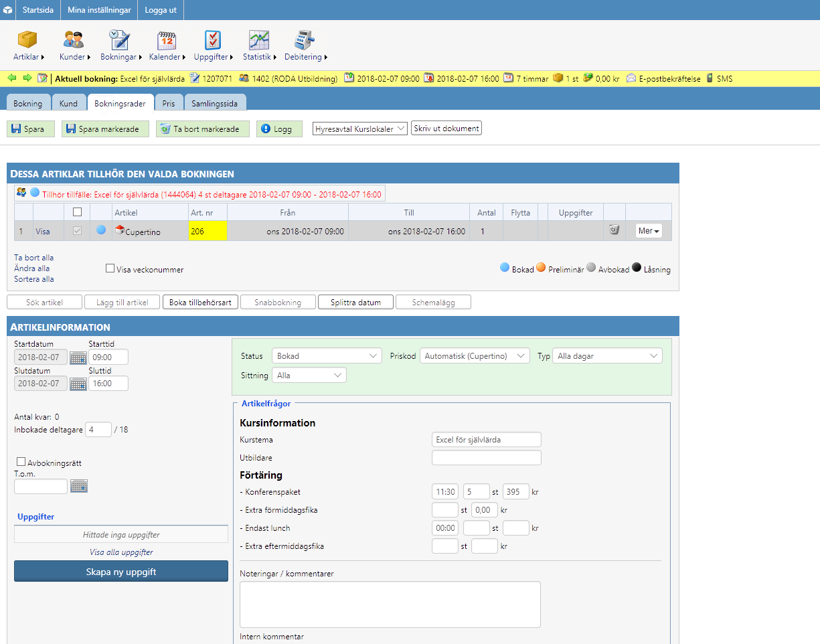
Task: Click the trash icon on Cupertino row
Action: pyautogui.click(x=614, y=230)
